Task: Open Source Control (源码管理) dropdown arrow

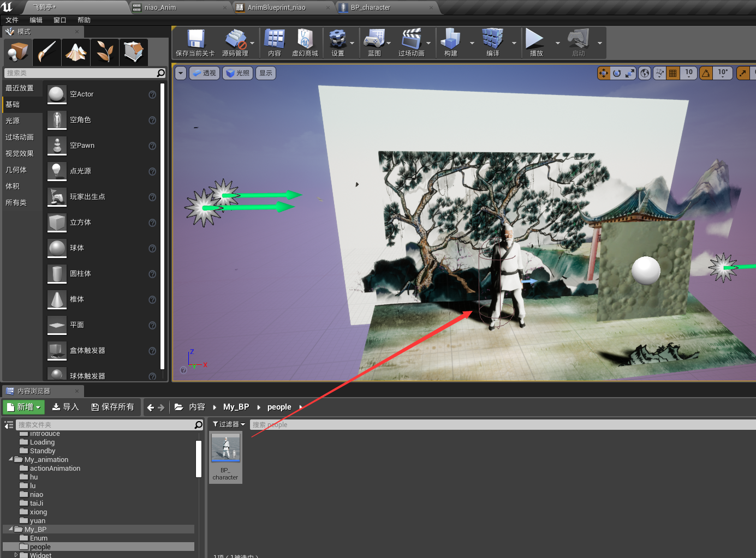Action: pos(252,43)
